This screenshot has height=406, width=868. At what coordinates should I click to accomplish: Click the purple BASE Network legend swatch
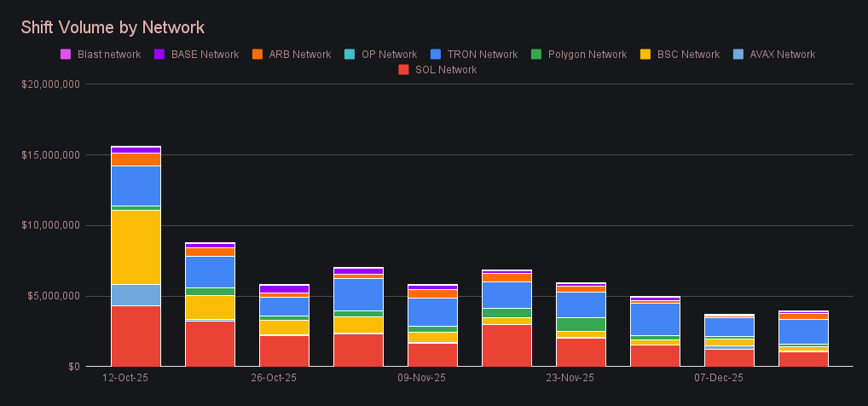[x=159, y=55]
